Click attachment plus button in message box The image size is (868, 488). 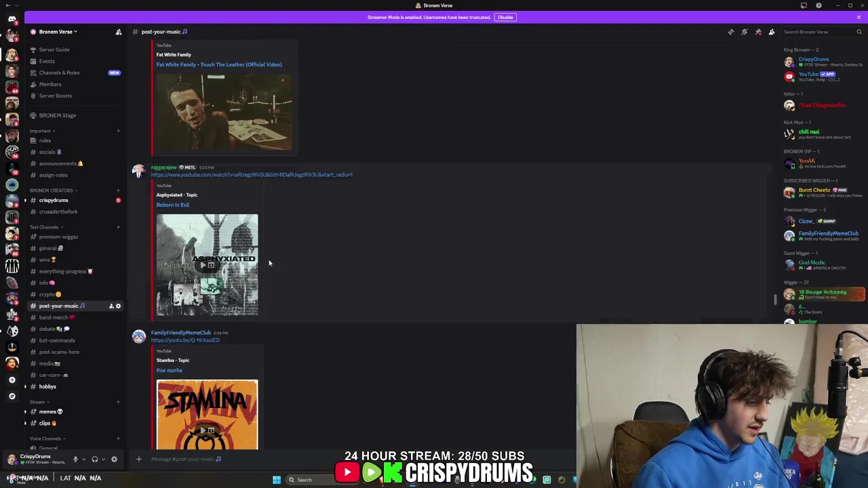pos(138,459)
